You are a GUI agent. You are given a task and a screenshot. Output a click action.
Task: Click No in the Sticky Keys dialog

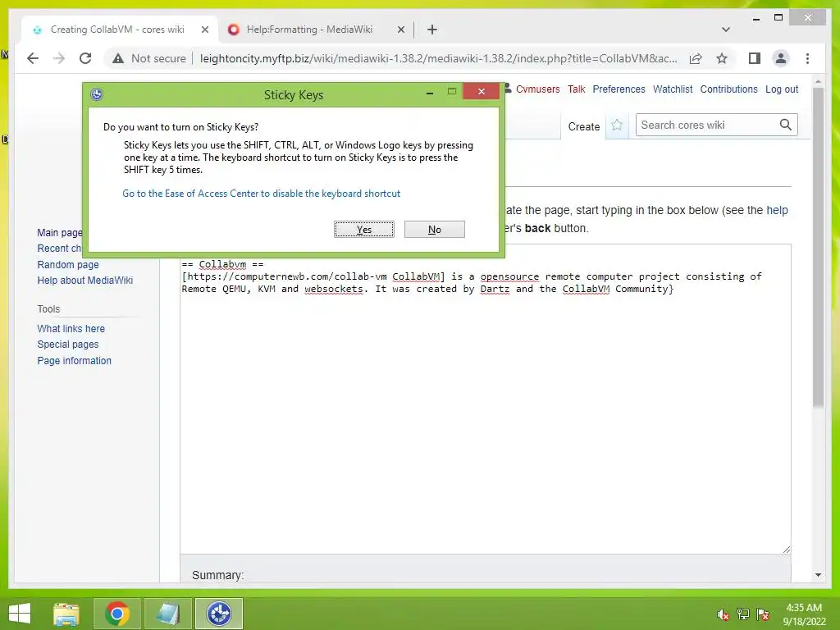click(x=435, y=230)
